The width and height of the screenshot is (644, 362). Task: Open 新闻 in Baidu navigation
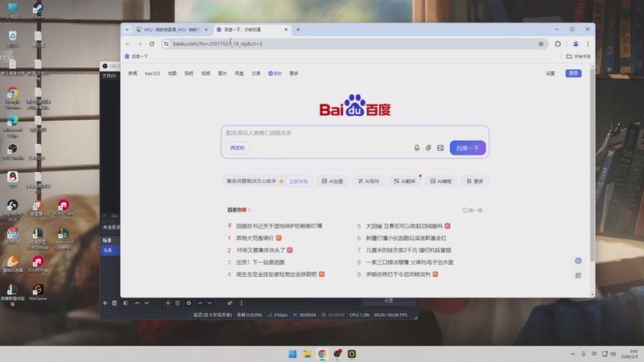pyautogui.click(x=133, y=73)
